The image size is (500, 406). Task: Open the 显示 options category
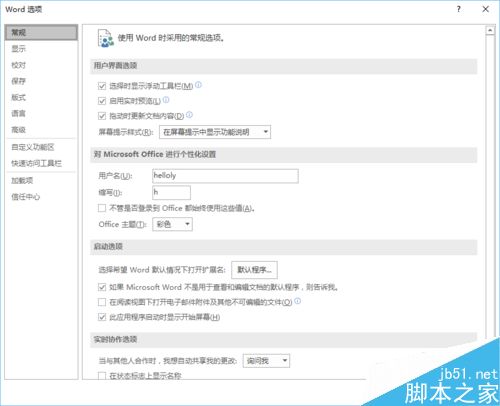point(19,49)
